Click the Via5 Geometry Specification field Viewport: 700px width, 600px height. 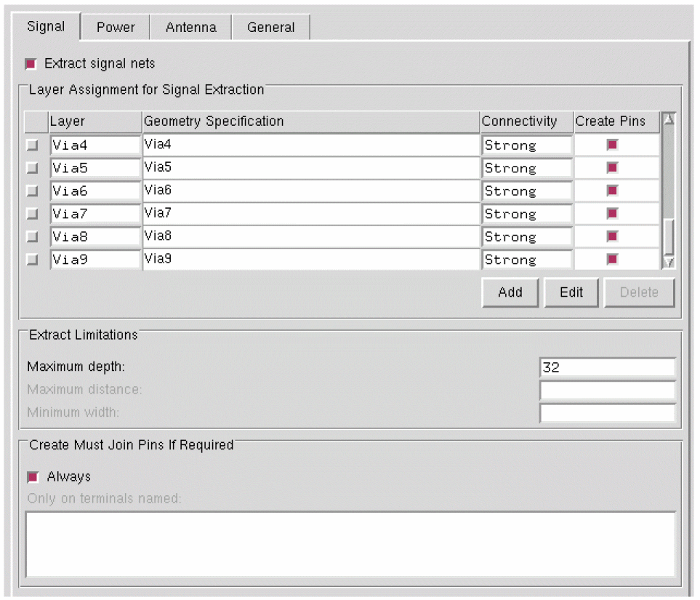click(310, 168)
